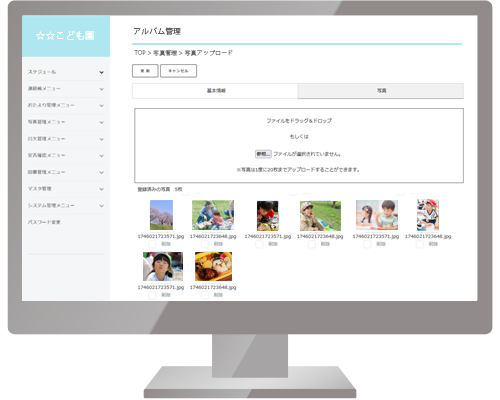Expand the 図書管理メニュー chevron

click(101, 172)
